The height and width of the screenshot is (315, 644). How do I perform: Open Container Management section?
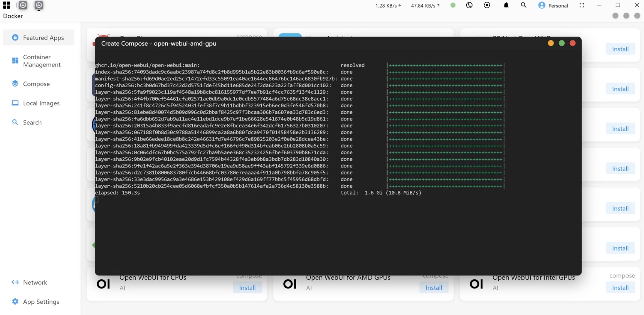pos(39,61)
